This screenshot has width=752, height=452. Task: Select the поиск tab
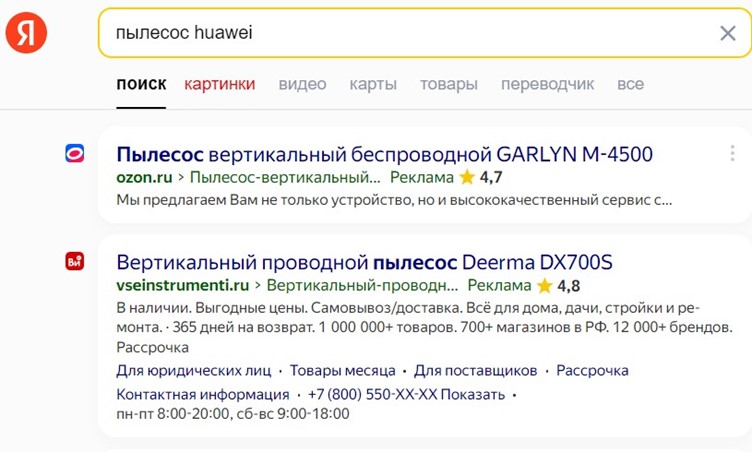[141, 84]
